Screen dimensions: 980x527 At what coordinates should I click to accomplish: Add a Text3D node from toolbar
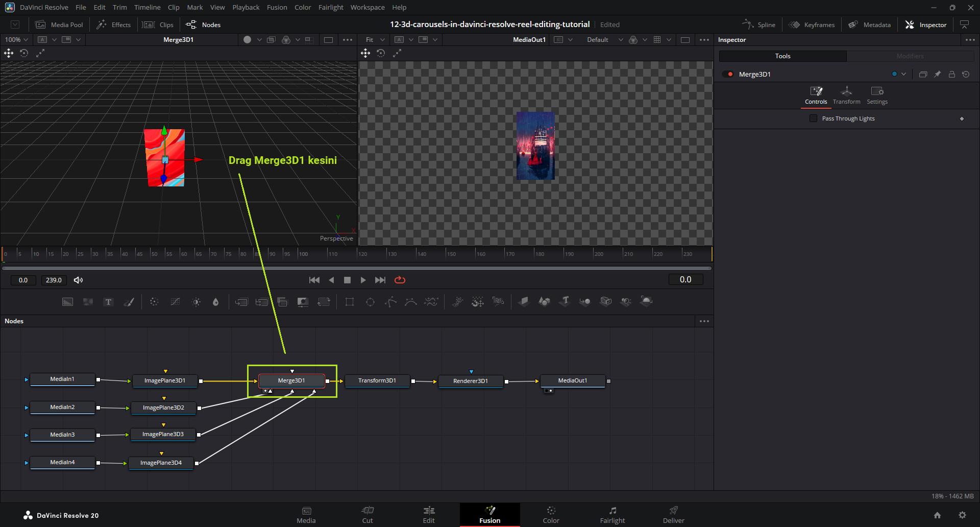click(565, 301)
